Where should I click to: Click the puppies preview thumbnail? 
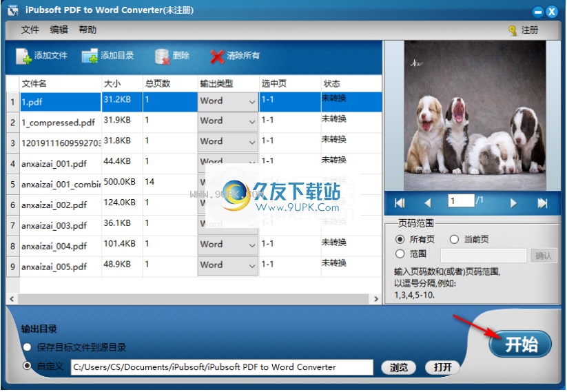475,116
